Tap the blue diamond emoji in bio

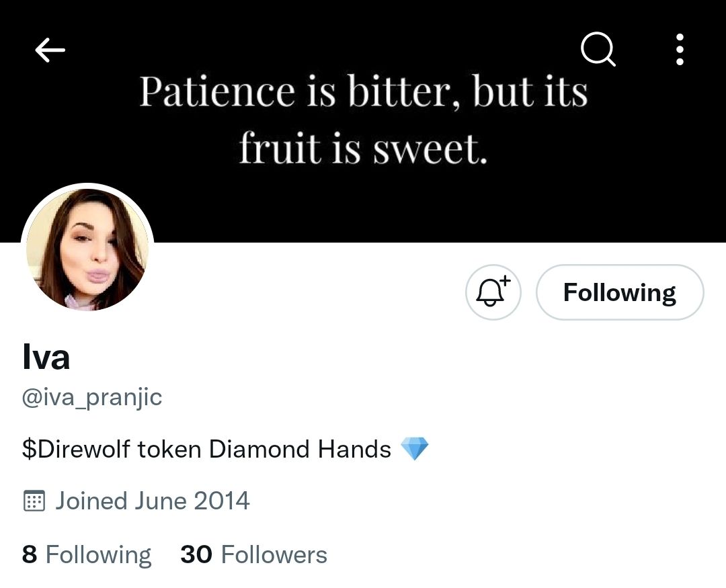414,449
